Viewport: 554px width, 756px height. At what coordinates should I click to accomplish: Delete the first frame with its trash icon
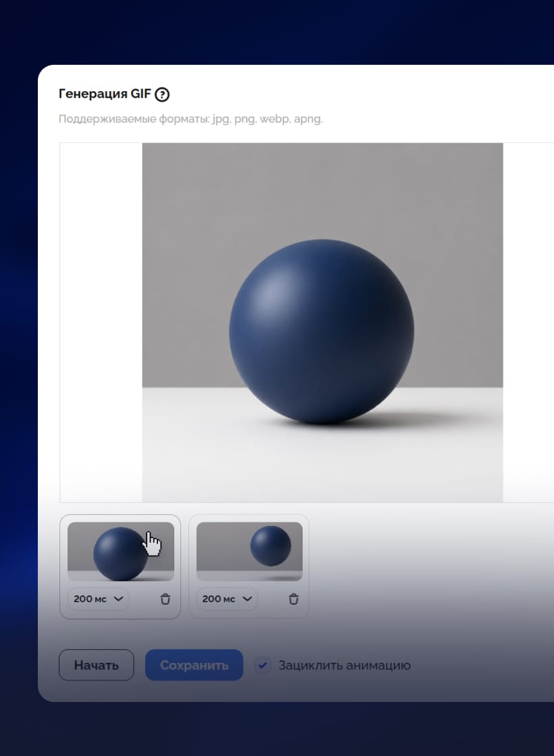coord(166,599)
